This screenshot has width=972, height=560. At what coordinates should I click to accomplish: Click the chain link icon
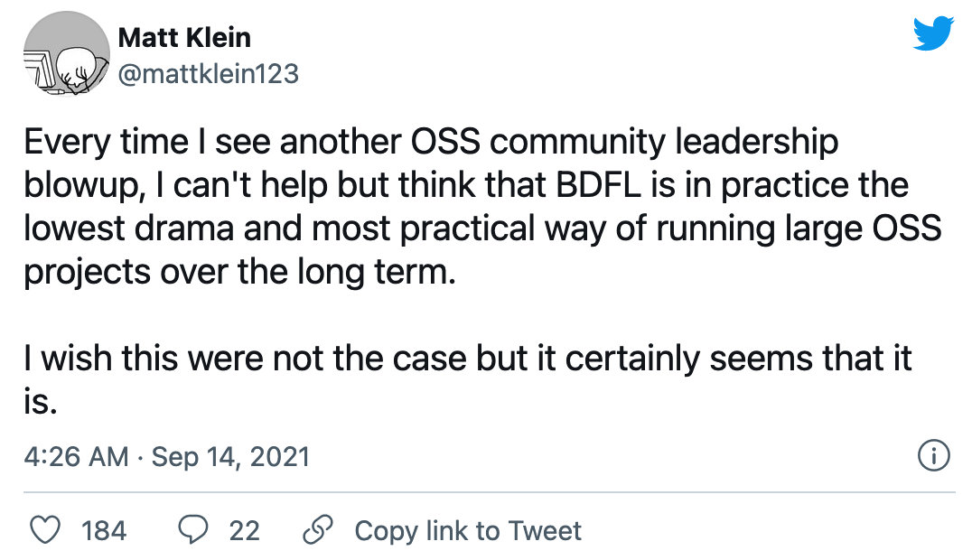click(x=318, y=530)
